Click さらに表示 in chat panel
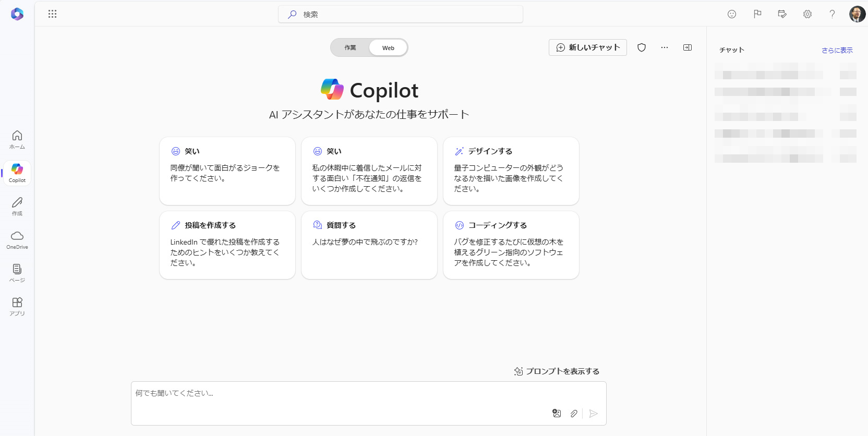This screenshot has height=436, width=868. 837,50
